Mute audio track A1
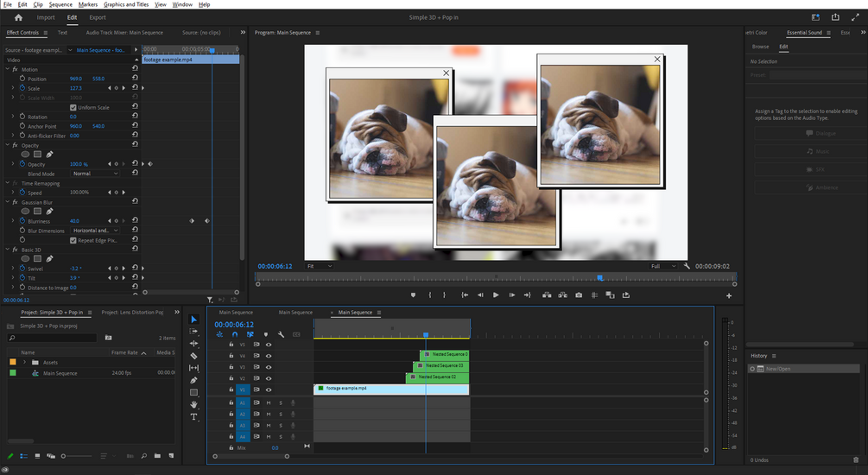Viewport: 868px width, 475px height. click(x=269, y=403)
